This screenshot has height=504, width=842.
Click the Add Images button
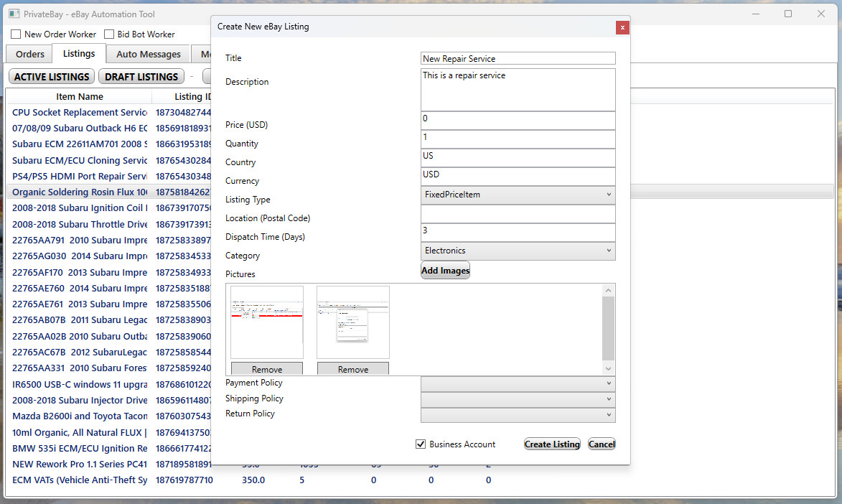(x=445, y=271)
